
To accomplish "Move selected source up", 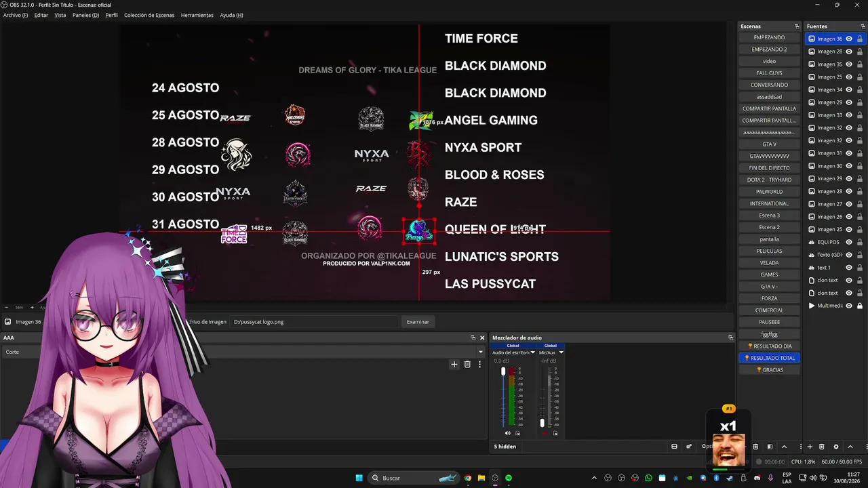I will [850, 447].
